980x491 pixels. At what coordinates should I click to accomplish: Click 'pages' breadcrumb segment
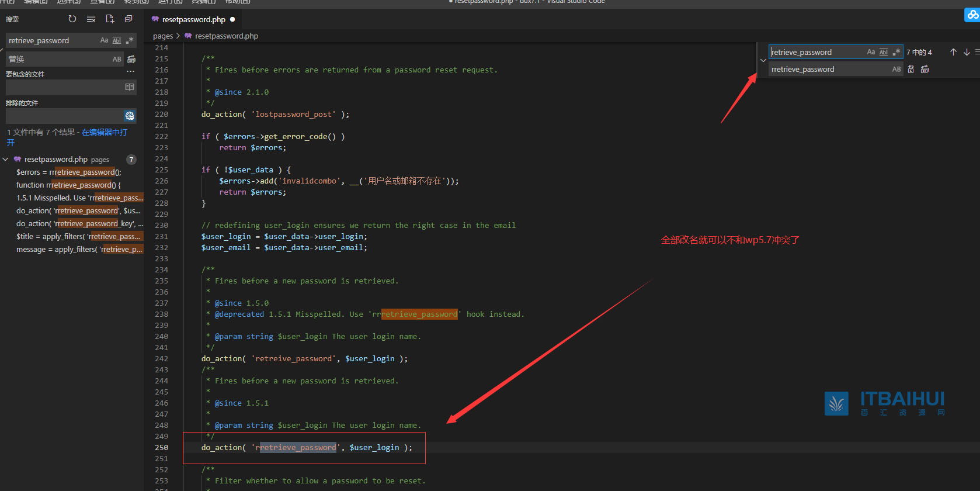tap(163, 36)
